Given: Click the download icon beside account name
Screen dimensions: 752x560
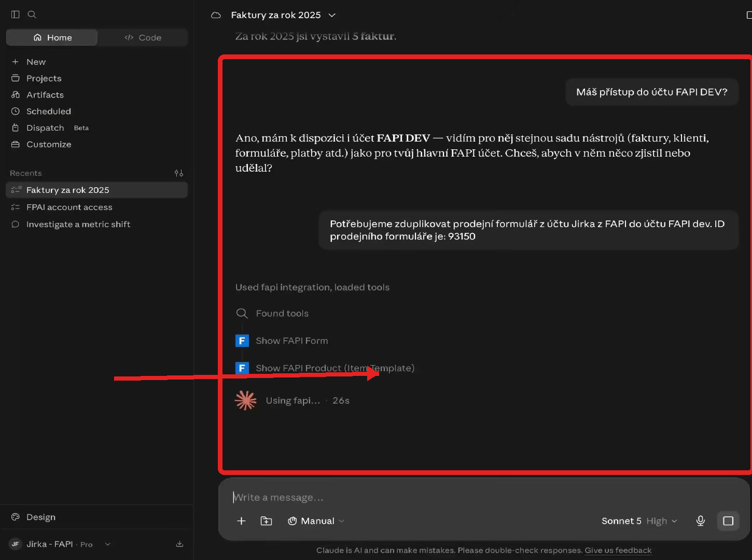Looking at the screenshot, I should coord(179,544).
